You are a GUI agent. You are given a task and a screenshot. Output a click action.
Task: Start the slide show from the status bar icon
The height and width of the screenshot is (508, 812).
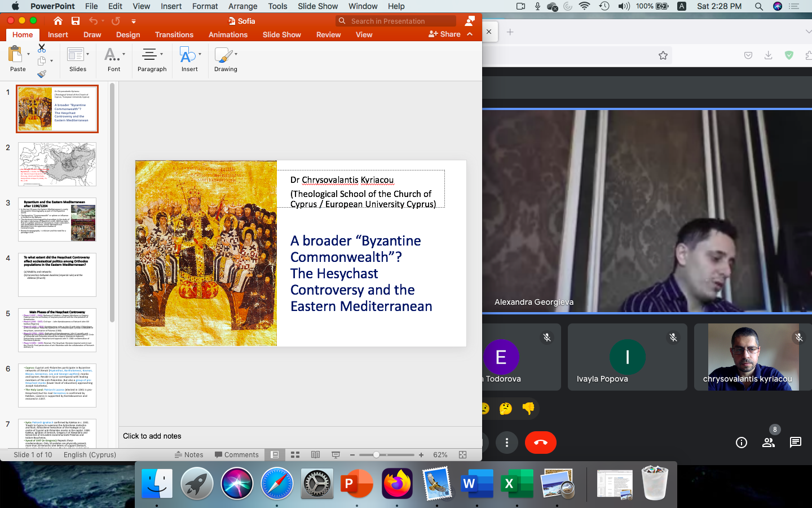(x=336, y=454)
